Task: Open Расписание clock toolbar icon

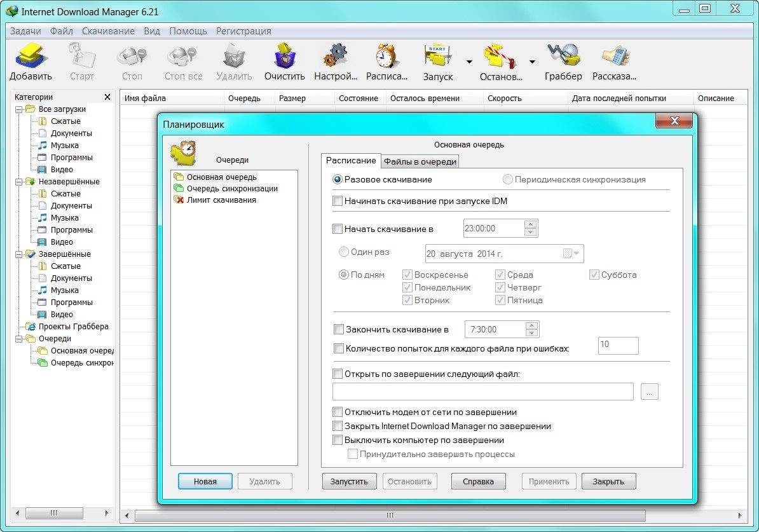Action: pos(386,62)
